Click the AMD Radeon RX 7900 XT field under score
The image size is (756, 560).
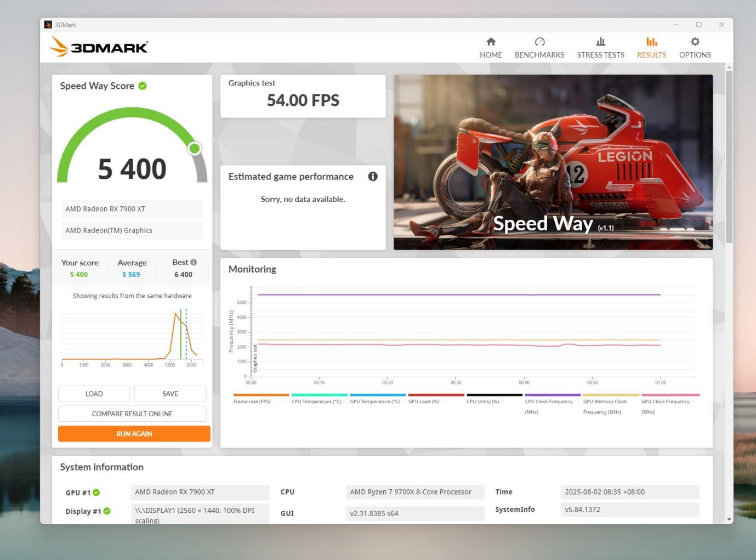pos(132,209)
